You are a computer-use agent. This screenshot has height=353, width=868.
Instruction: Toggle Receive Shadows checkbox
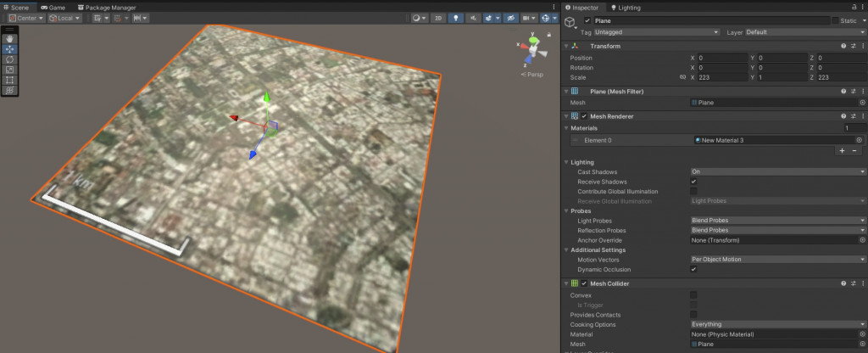click(693, 182)
